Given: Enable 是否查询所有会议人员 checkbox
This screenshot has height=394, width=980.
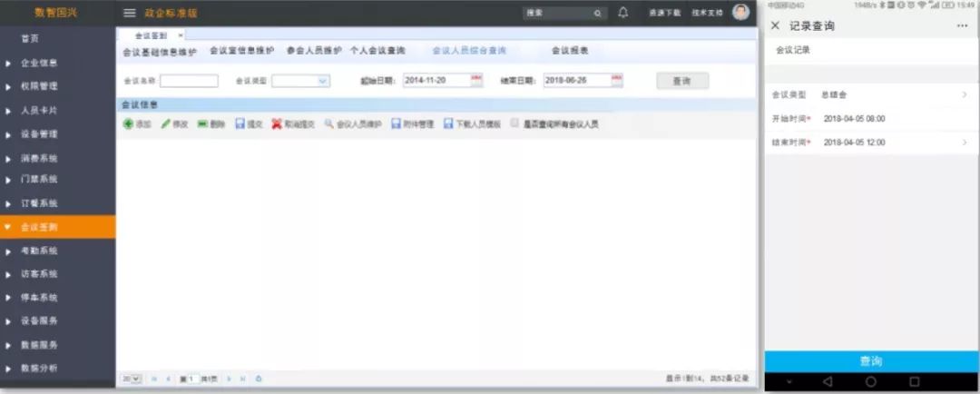Looking at the screenshot, I should click(515, 123).
